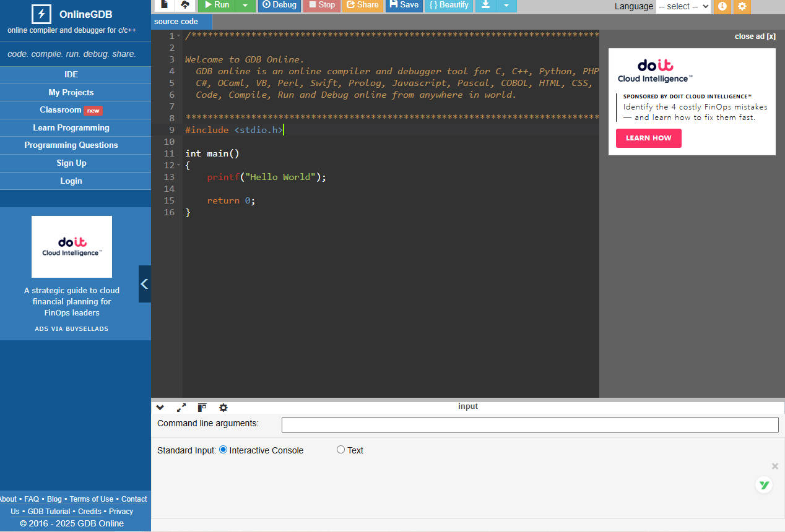
Task: Click the Download code icon button
Action: 486,5
